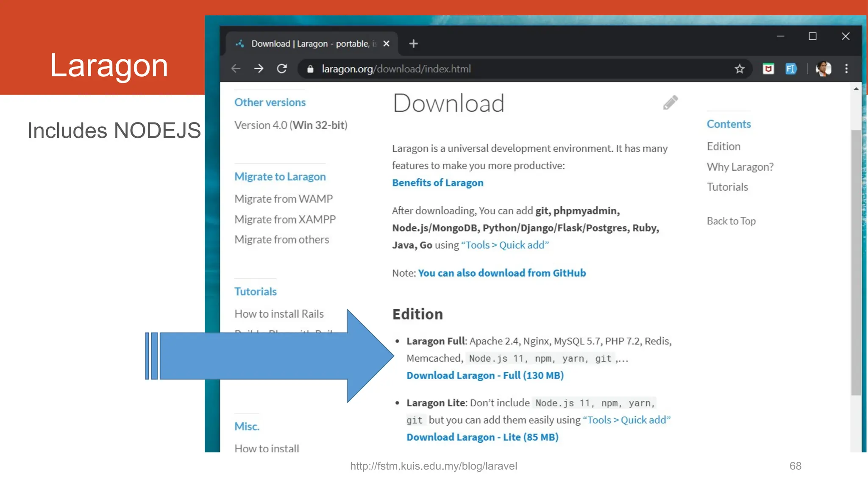Open the Tutorials sidebar heading link

pyautogui.click(x=256, y=291)
